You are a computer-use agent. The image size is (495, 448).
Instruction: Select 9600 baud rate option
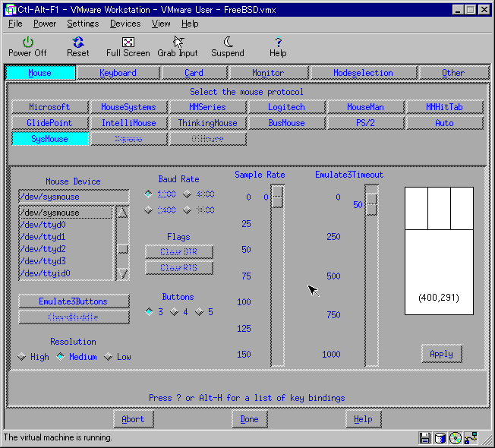pyautogui.click(x=187, y=210)
